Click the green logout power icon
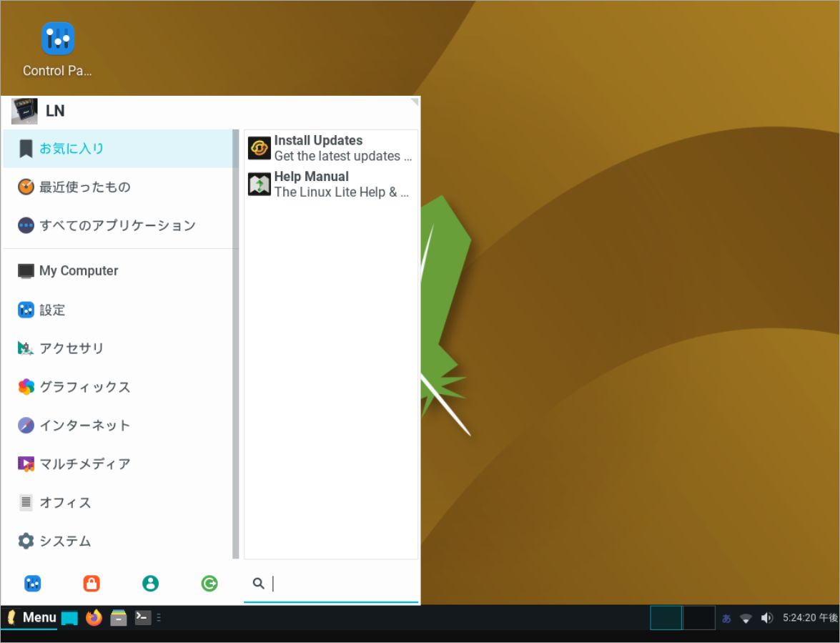Viewport: 840px width, 643px height. click(x=209, y=583)
